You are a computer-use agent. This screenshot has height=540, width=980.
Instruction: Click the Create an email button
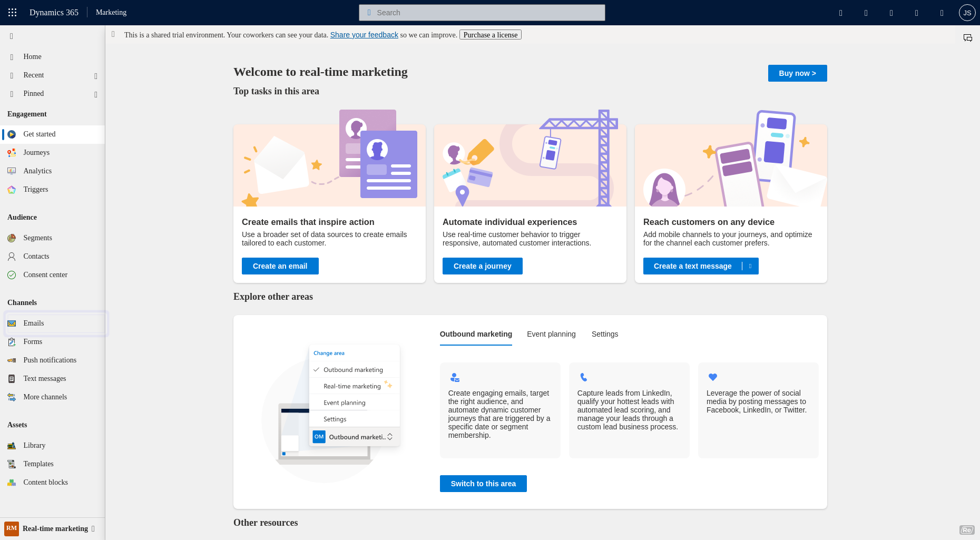280,266
